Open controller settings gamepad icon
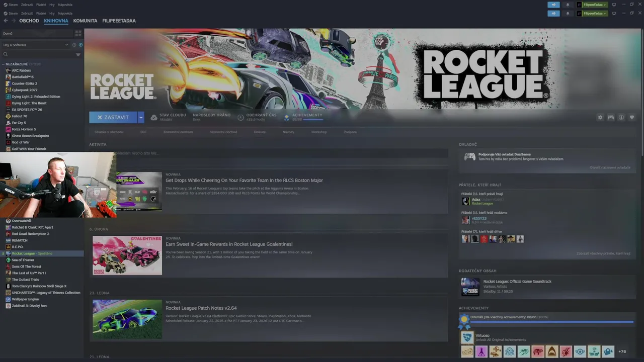This screenshot has height=362, width=644. pyautogui.click(x=610, y=117)
